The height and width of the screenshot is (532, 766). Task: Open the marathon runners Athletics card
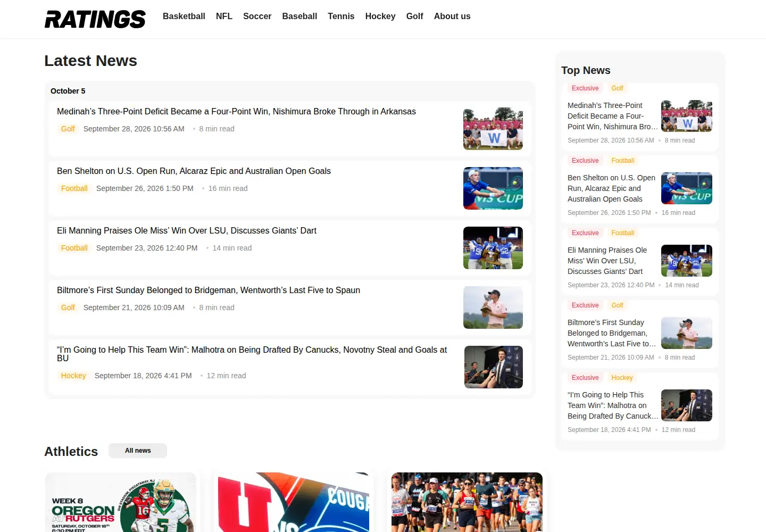(467, 502)
